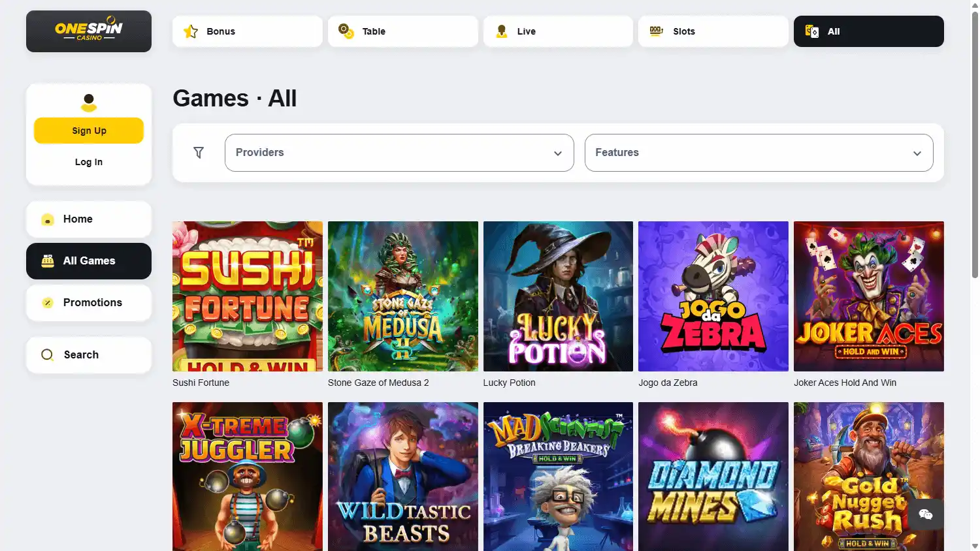Open the Joker Aces game thumbnail
Screen dimensions: 980x551
[869, 296]
